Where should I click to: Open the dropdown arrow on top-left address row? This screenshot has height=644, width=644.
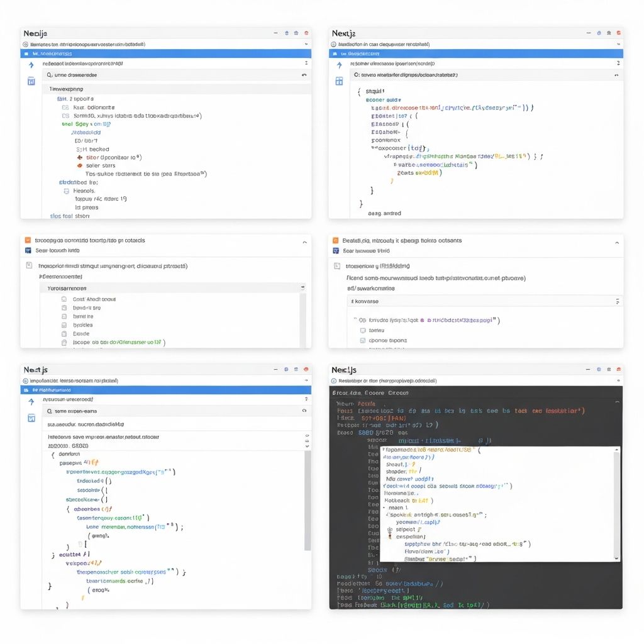click(x=306, y=45)
